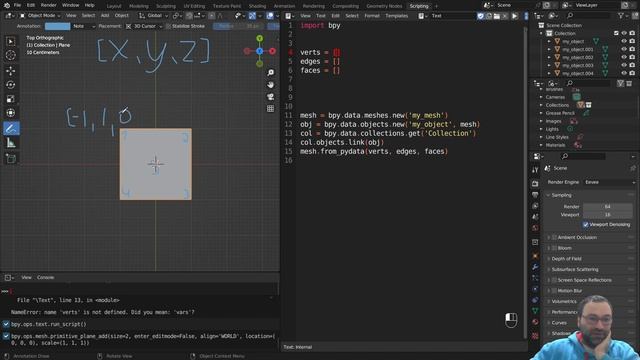Screen dimensions: 640x360
Task: Select the Scale tool
Action: tap(11, 99)
